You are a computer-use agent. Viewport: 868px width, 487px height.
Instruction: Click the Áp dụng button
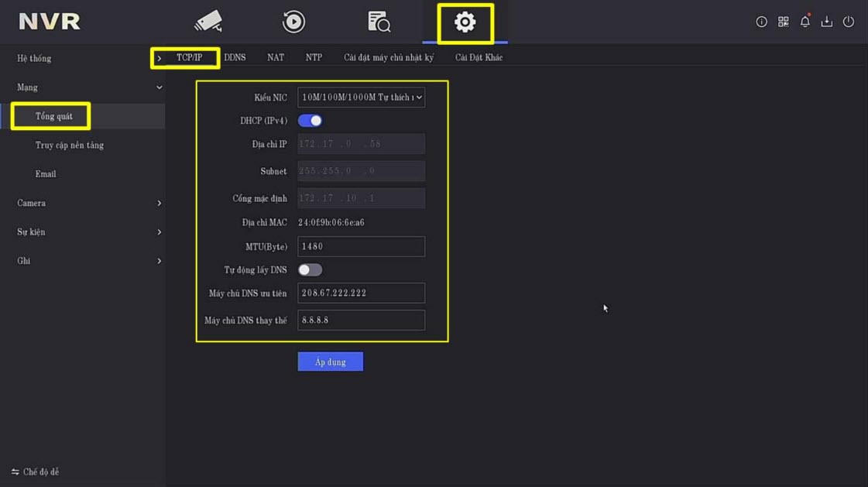tap(330, 362)
